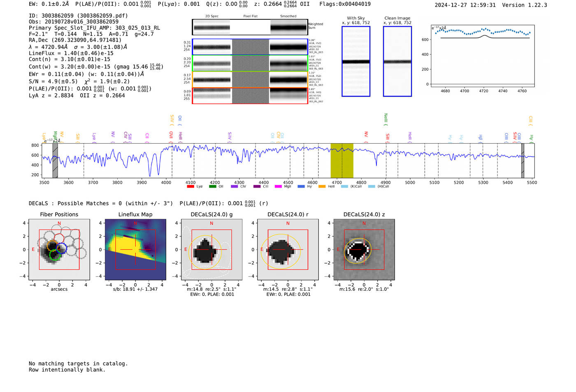Click the Fiber Positions cutout image
The width and height of the screenshot is (576, 392).
[59, 250]
